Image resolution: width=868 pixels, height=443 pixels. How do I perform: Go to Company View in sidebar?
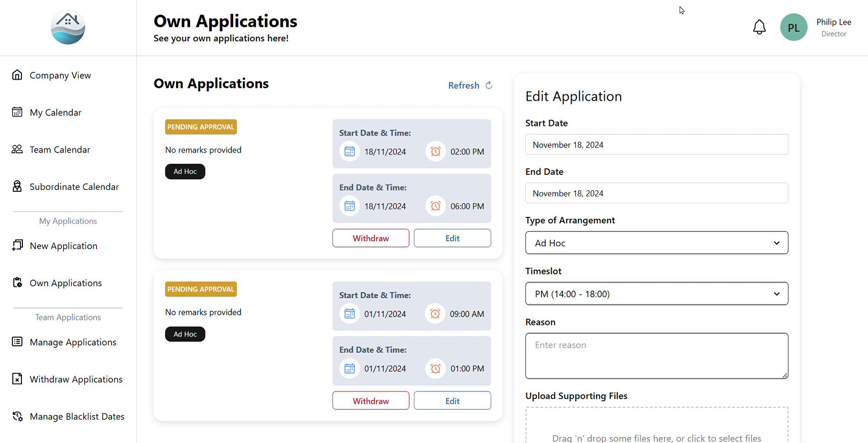click(x=60, y=76)
